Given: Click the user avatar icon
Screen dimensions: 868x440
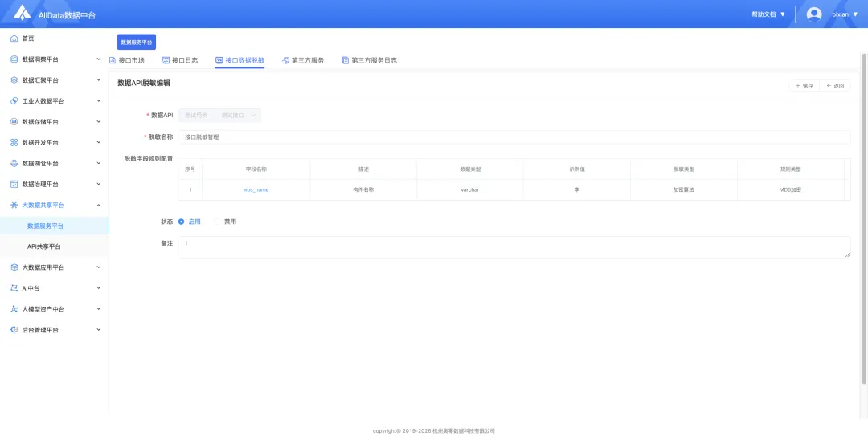Looking at the screenshot, I should (813, 14).
